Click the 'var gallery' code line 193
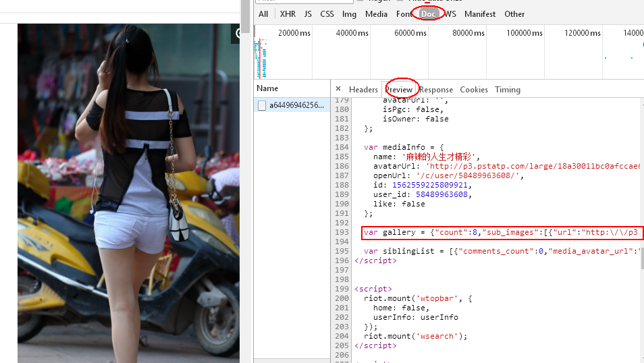 (502, 232)
